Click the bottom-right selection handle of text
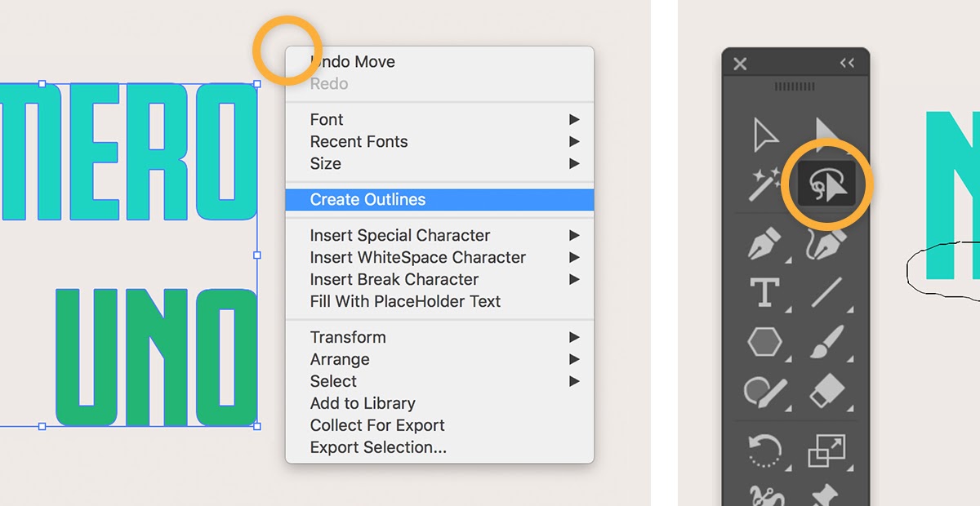This screenshot has height=506, width=980. [x=257, y=426]
